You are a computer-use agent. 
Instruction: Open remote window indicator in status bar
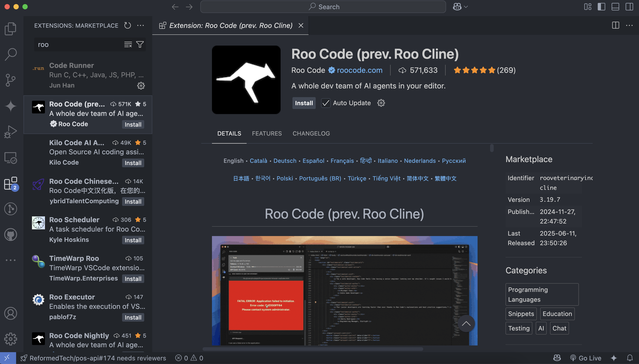(x=8, y=358)
